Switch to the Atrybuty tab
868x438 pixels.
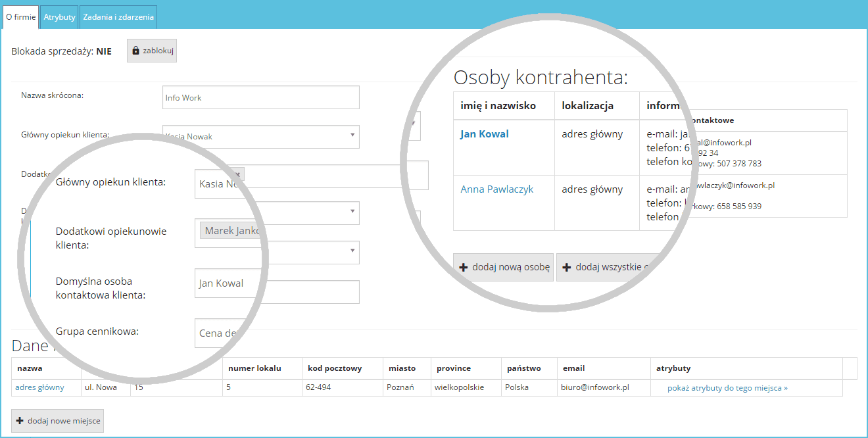[59, 16]
